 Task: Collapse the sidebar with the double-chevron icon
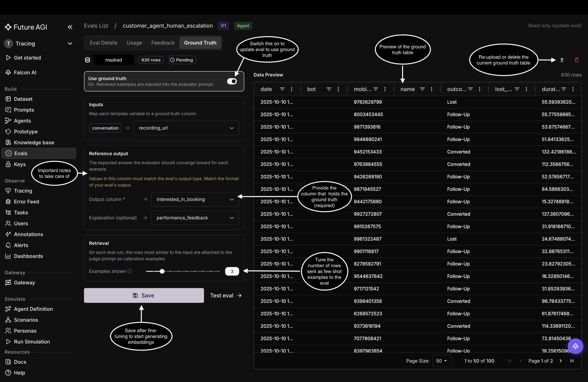click(x=70, y=27)
